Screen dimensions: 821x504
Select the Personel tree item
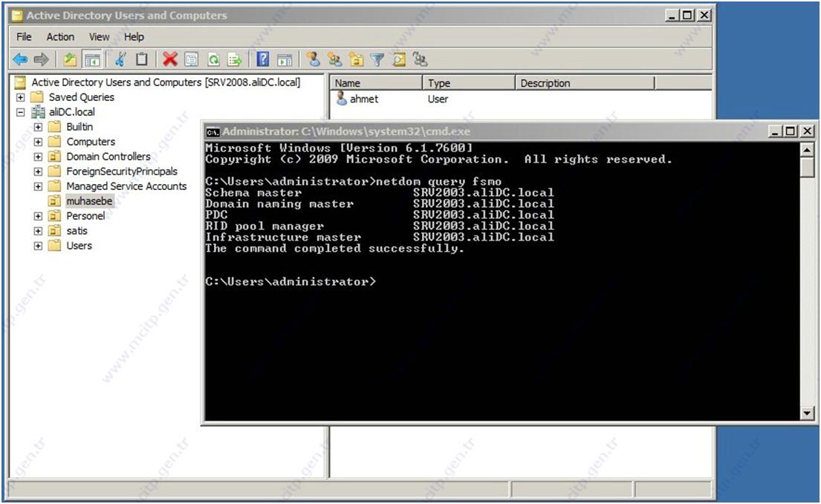[85, 216]
